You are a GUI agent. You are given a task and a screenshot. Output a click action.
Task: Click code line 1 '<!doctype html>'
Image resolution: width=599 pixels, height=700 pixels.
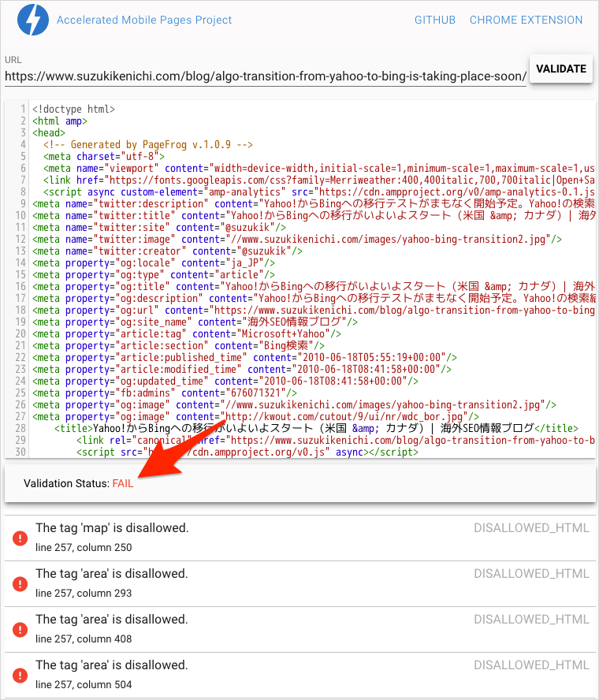click(73, 110)
